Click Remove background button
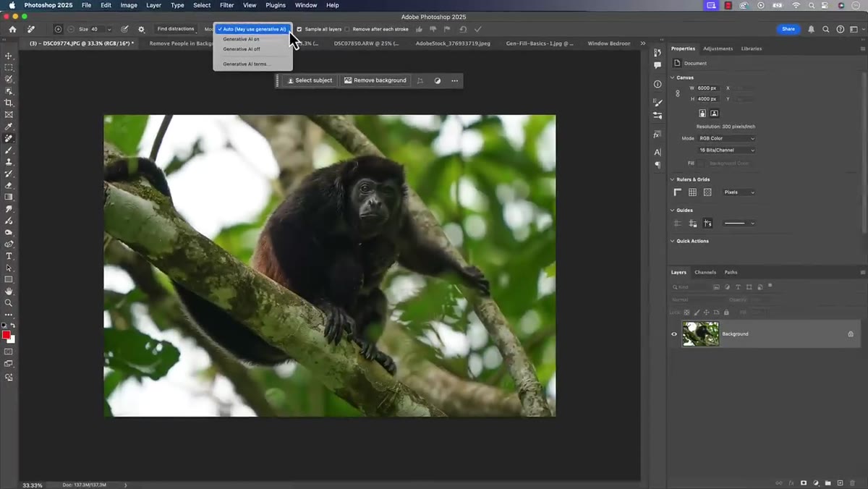Screen dimensions: 868x489 tap(375, 80)
